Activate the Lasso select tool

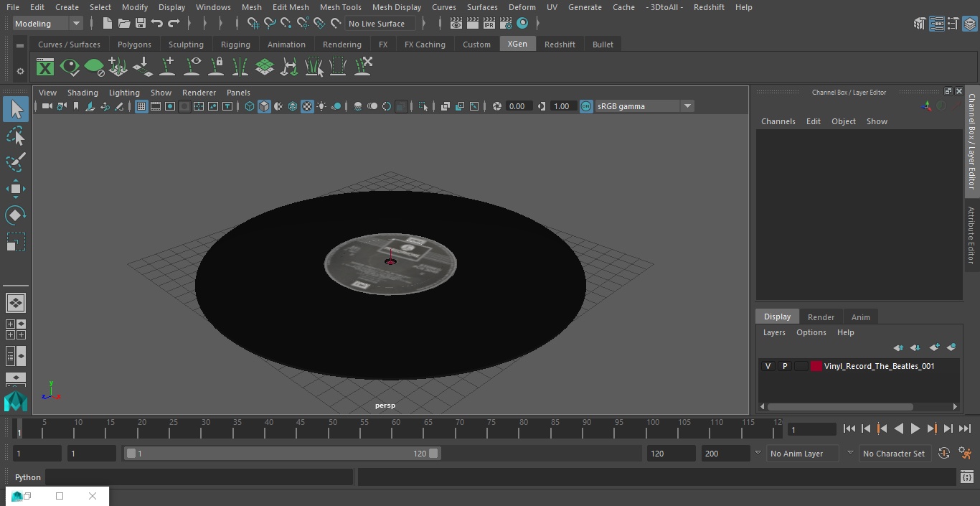point(16,136)
